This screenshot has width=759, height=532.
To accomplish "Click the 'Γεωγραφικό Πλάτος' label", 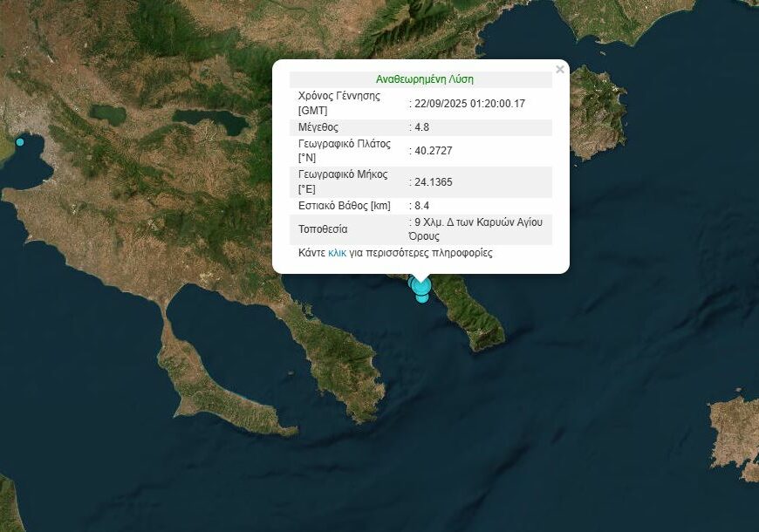I will pos(344,144).
